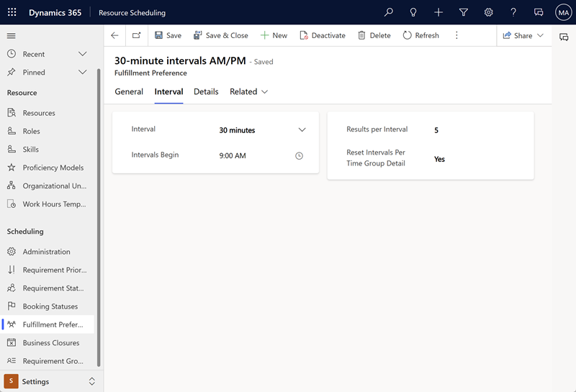This screenshot has height=392, width=576.
Task: Collapse the site map hamburger menu
Action: (12, 35)
